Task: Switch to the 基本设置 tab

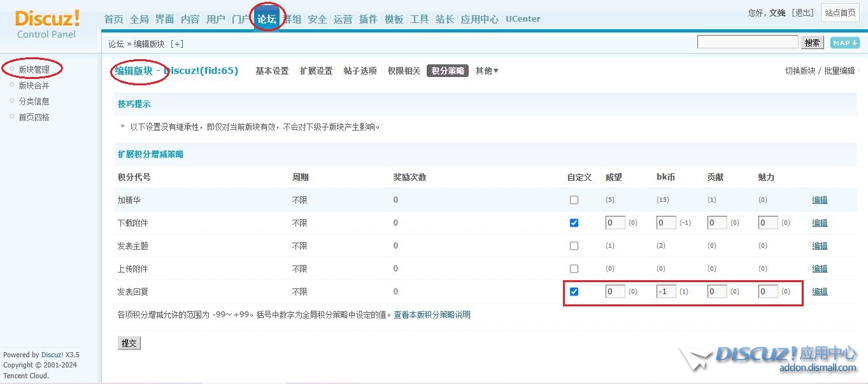Action: 272,71
